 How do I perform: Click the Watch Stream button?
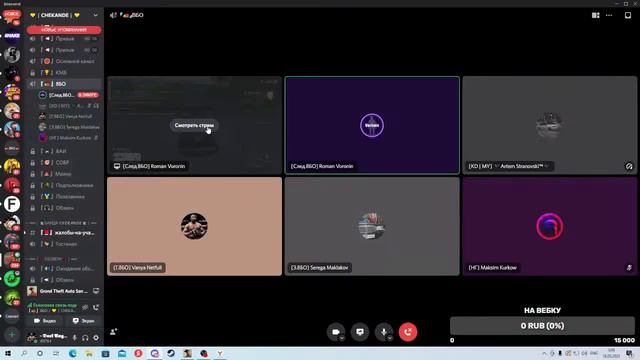point(194,125)
